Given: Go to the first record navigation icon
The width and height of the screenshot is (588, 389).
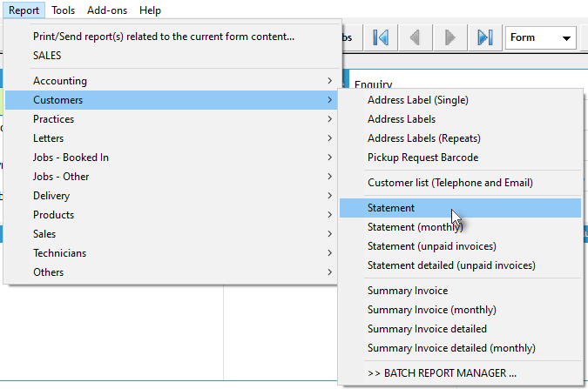Looking at the screenshot, I should 380,37.
